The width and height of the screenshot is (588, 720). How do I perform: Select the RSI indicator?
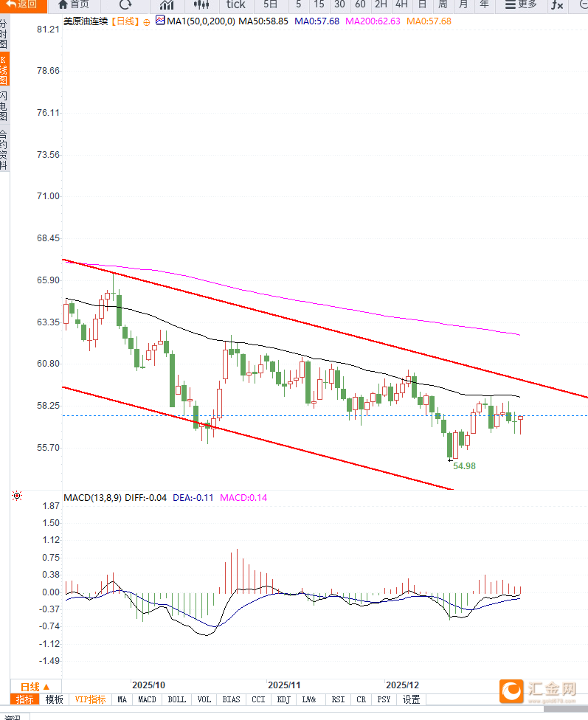pos(338,700)
